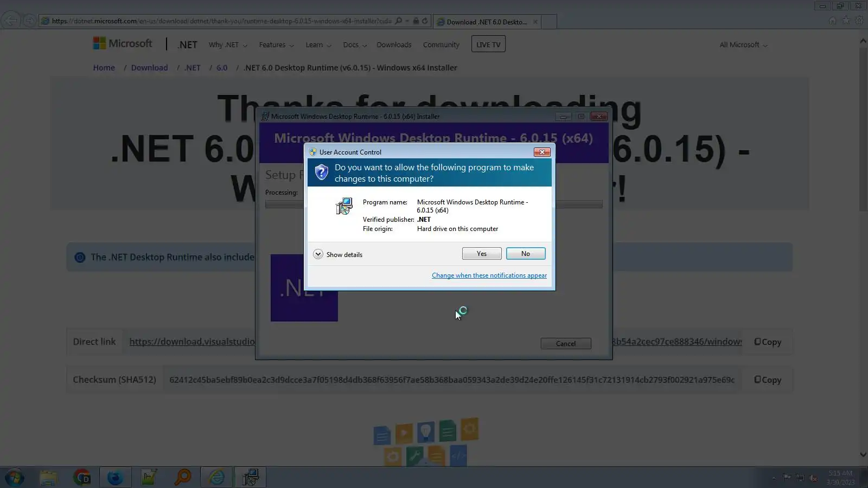868x488 pixels.
Task: Click the LIVE TV button
Action: [x=488, y=44]
